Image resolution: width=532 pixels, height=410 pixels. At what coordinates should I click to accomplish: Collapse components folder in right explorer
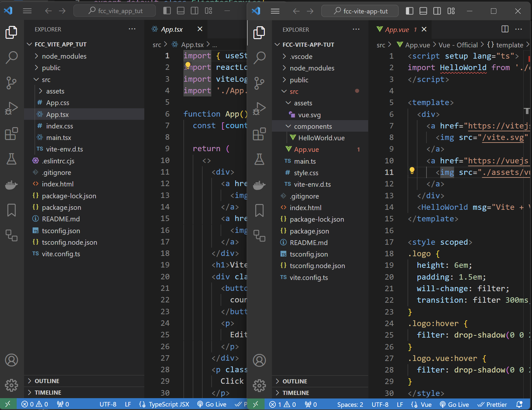tap(313, 127)
